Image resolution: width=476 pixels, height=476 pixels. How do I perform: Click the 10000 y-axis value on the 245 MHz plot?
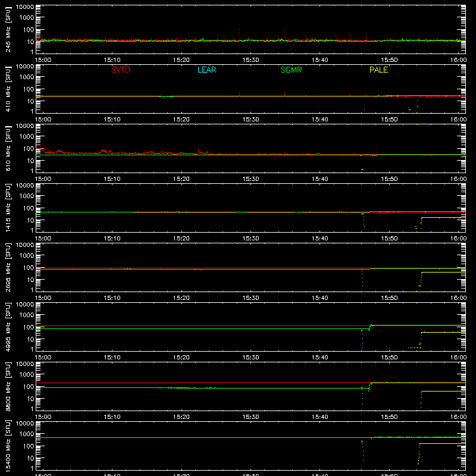click(25, 7)
